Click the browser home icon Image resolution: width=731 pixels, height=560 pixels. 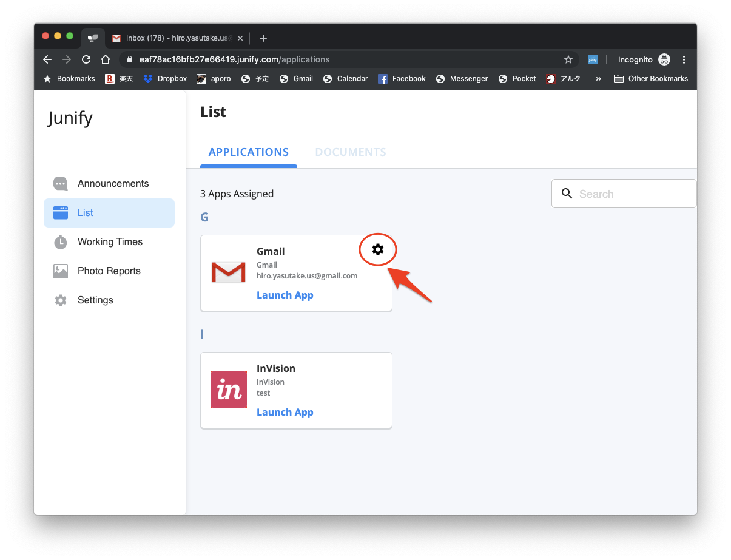106,59
